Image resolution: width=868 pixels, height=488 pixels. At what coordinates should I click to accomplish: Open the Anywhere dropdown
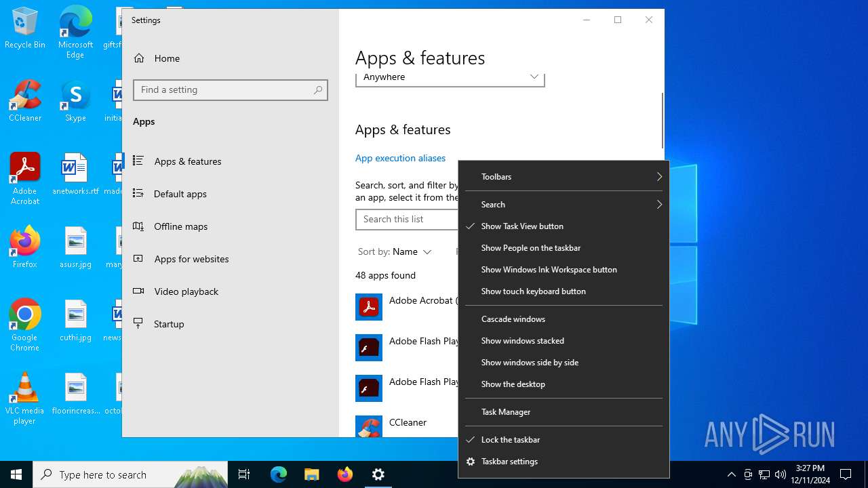pyautogui.click(x=450, y=77)
